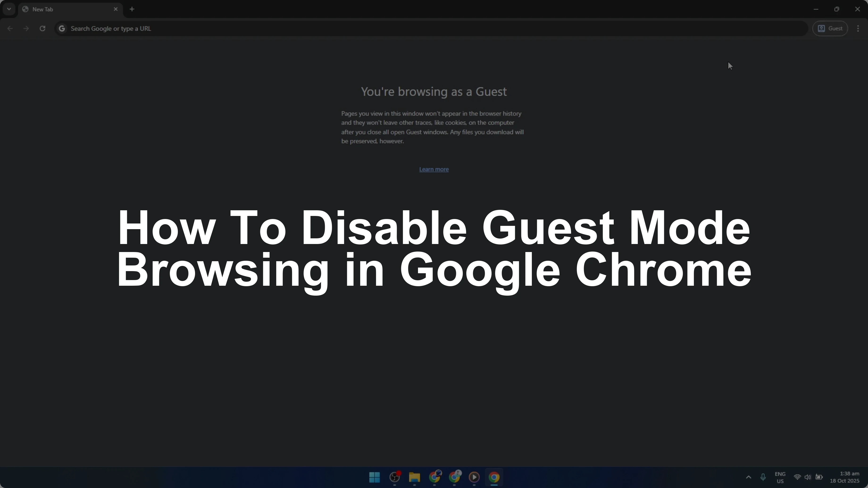Expand the tab search dropdown arrow
The height and width of the screenshot is (488, 868).
pyautogui.click(x=9, y=9)
